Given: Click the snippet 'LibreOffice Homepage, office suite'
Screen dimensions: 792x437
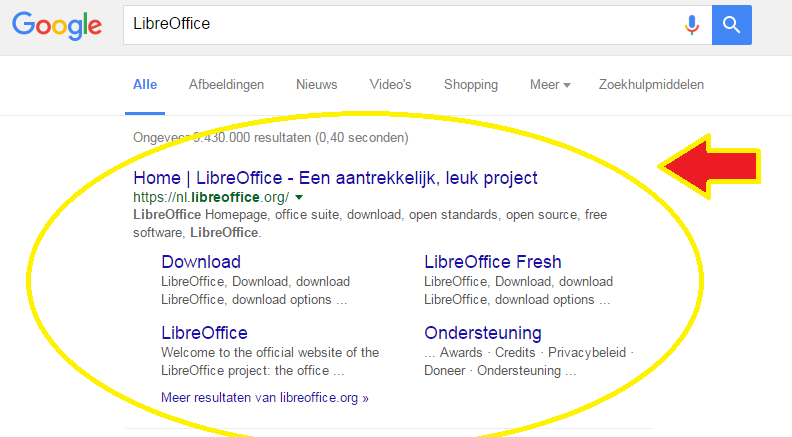Looking at the screenshot, I should [370, 224].
